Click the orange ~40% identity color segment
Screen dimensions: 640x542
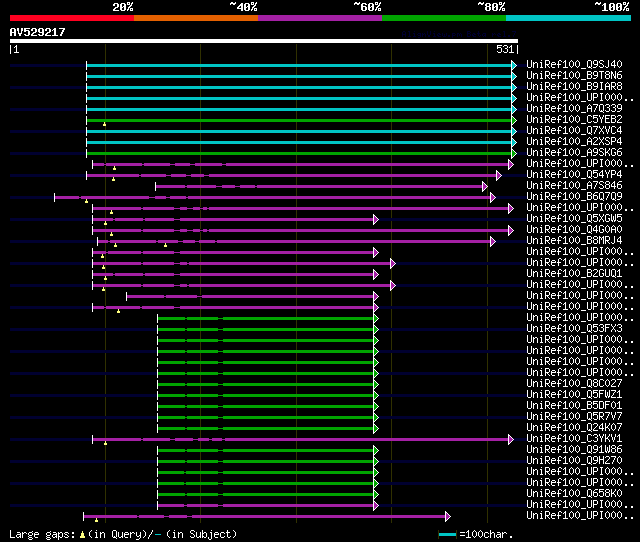click(196, 18)
